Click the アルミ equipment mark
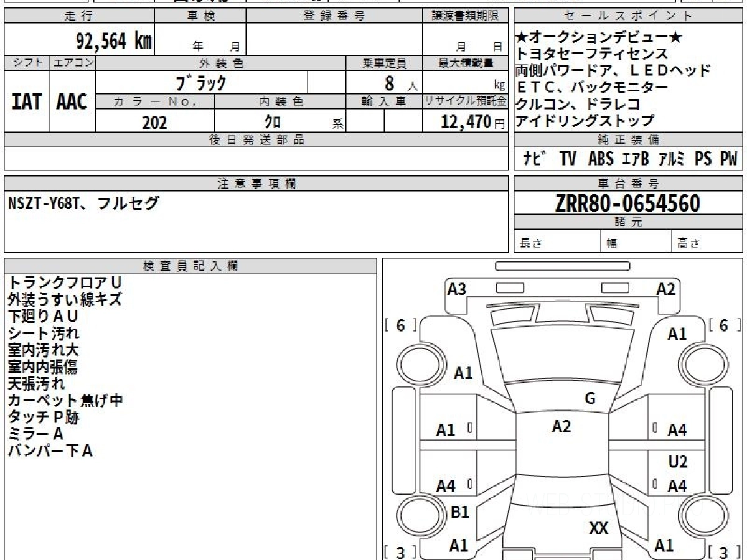 pyautogui.click(x=671, y=159)
